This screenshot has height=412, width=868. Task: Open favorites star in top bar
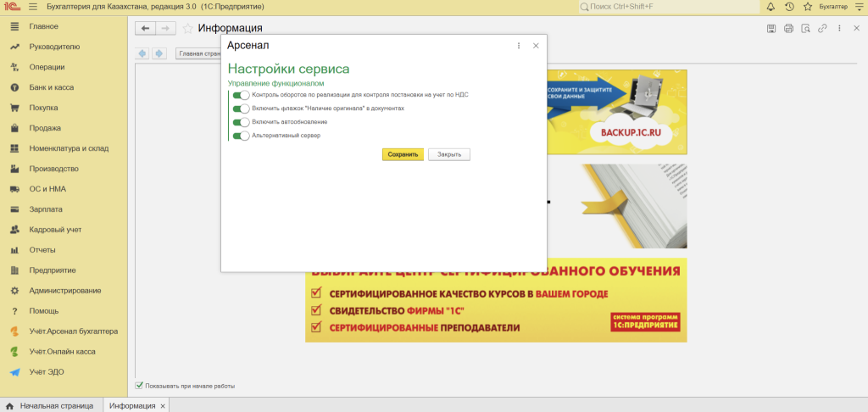[x=808, y=7]
